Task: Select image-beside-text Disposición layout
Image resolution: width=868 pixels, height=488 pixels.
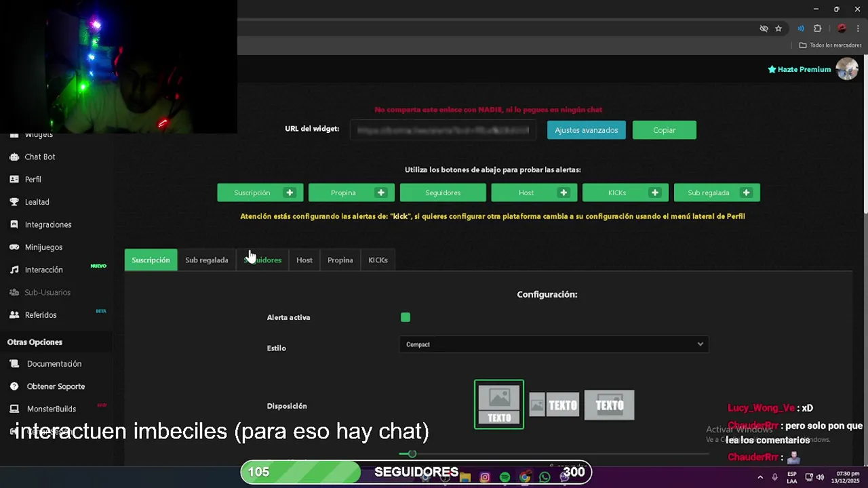Action: 554,405
